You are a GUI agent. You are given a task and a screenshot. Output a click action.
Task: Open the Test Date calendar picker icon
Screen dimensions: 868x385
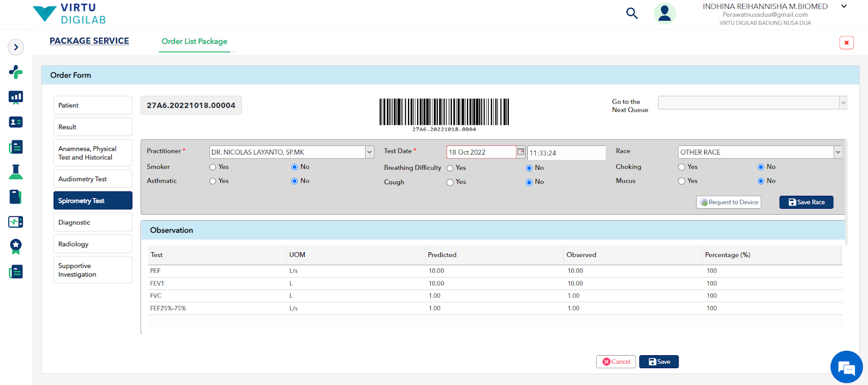521,152
